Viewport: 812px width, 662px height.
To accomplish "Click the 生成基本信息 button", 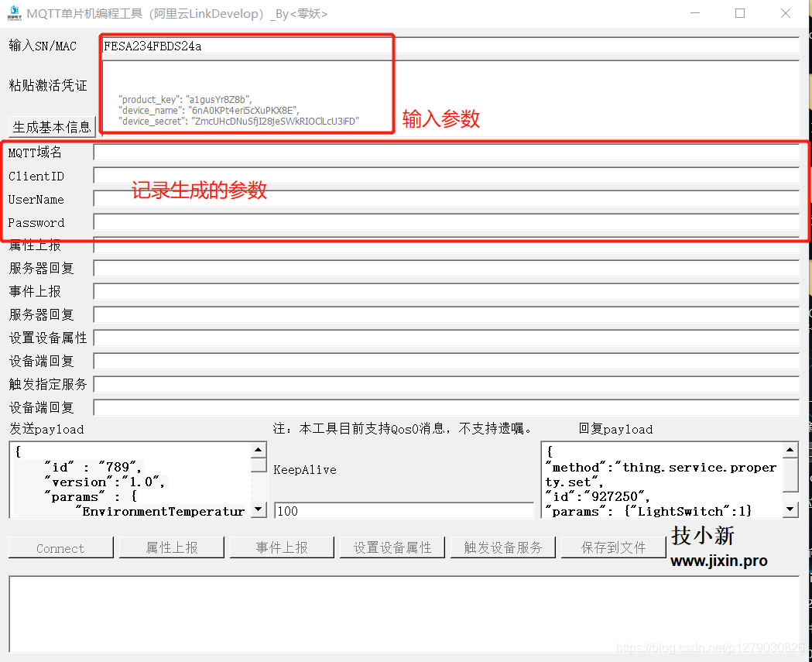I will (x=52, y=127).
